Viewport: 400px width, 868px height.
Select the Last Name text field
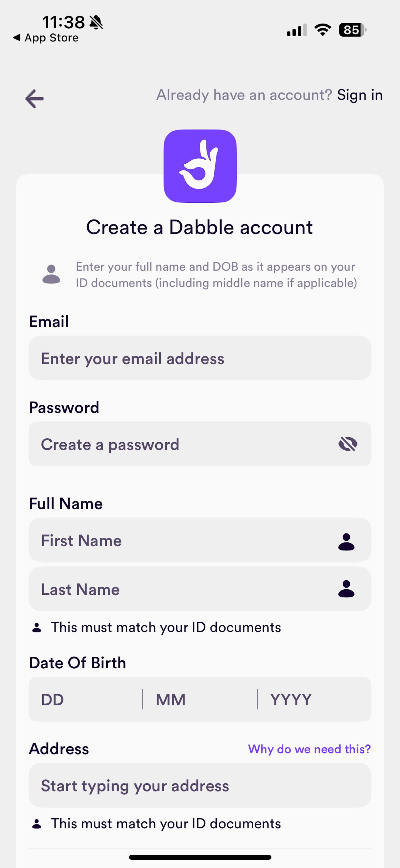pos(182,589)
